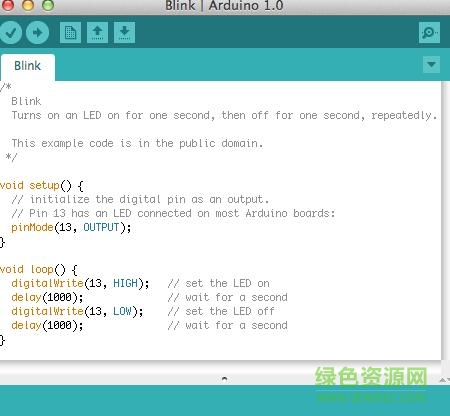Screen dimensions: 450x416
Task: Click comment '// set the LED on'
Action: [219, 283]
